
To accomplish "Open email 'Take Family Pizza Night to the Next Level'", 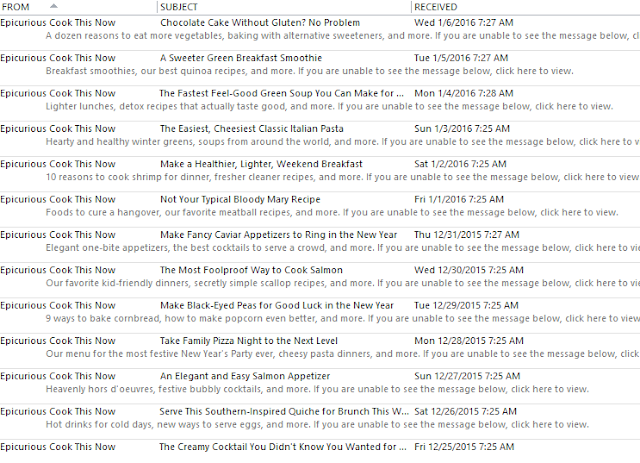I will [249, 341].
